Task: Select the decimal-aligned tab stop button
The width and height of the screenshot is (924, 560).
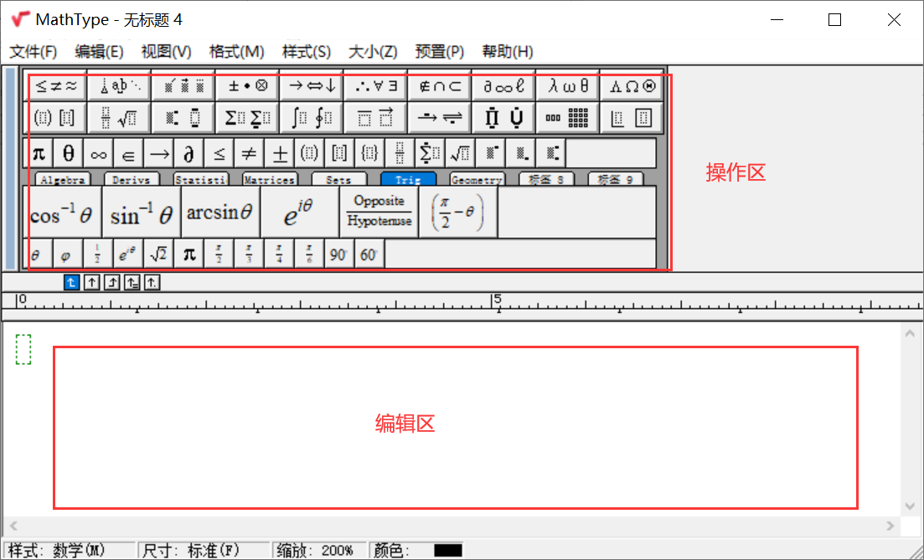Action: click(x=152, y=283)
